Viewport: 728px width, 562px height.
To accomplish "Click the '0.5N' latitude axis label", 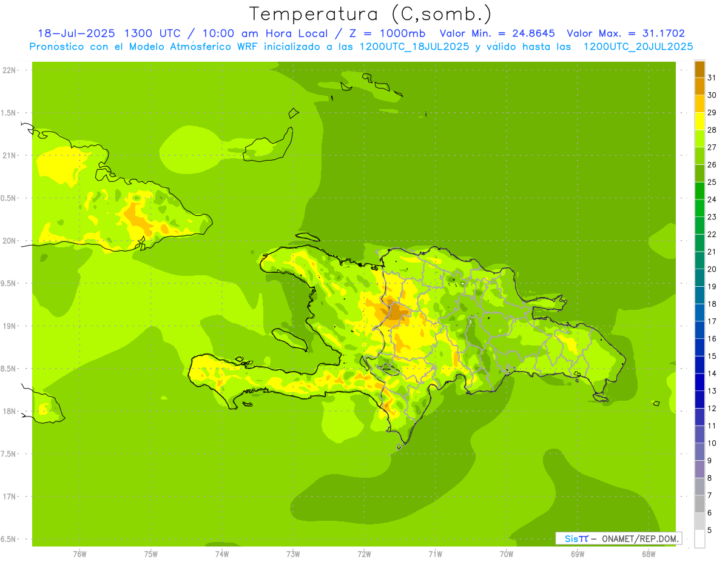I will 8,198.
